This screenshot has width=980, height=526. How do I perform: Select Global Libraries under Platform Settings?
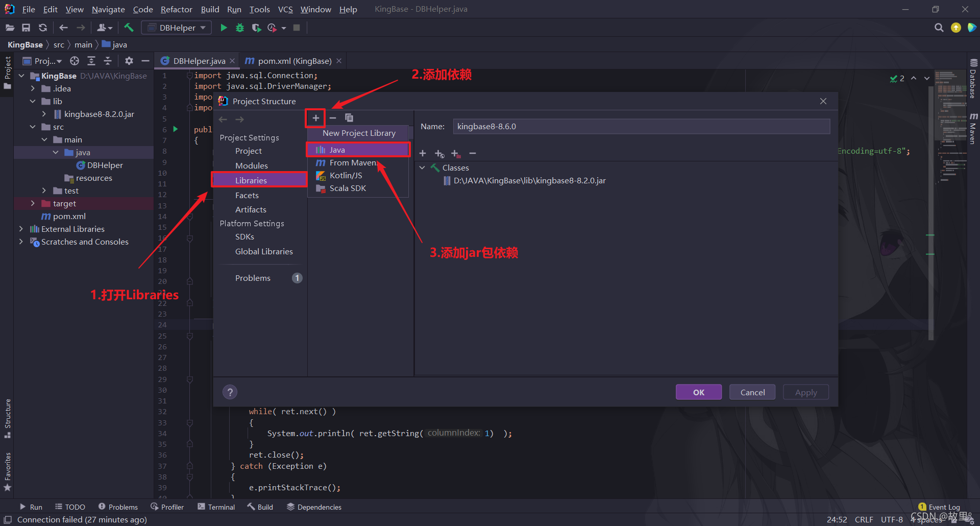(264, 251)
